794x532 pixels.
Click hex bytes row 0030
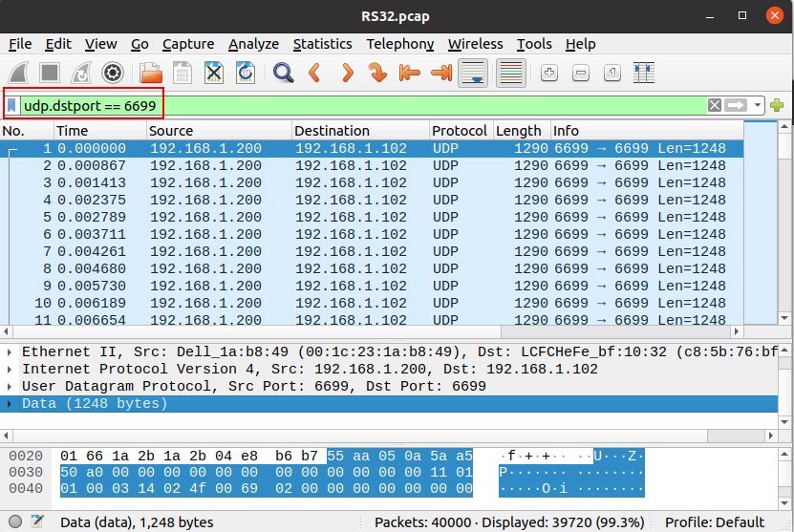(266, 472)
